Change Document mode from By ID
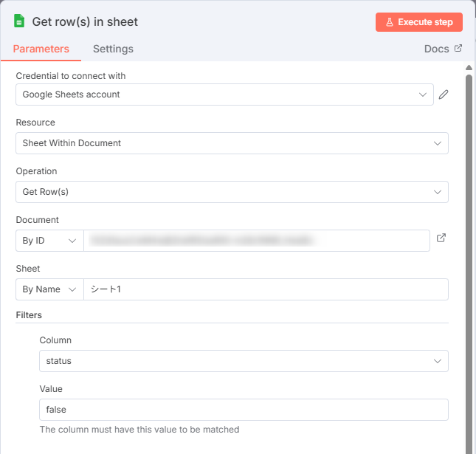The width and height of the screenshot is (476, 454). point(49,241)
